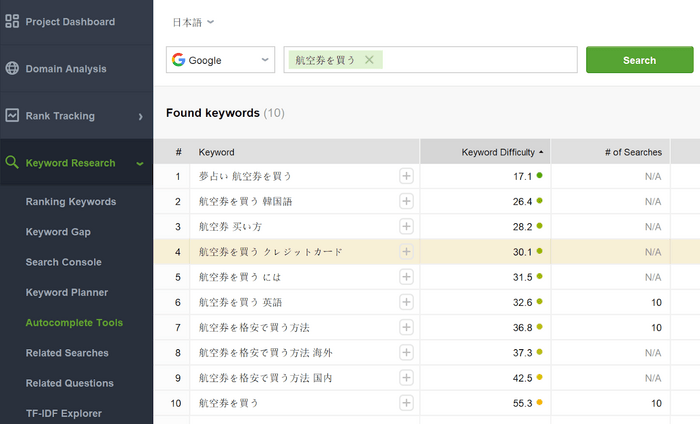The width and height of the screenshot is (700, 424).
Task: Click the Rank Tracking chart icon
Action: [12, 115]
